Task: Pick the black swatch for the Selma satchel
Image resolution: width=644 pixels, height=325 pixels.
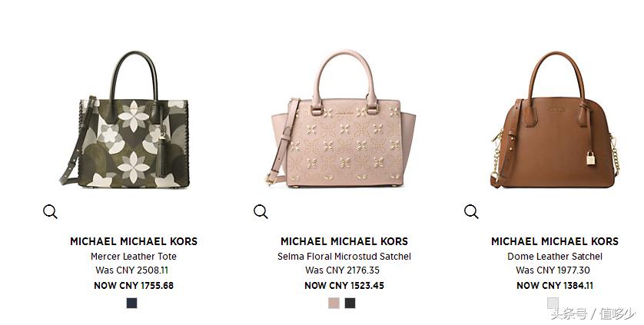Action: point(350,303)
